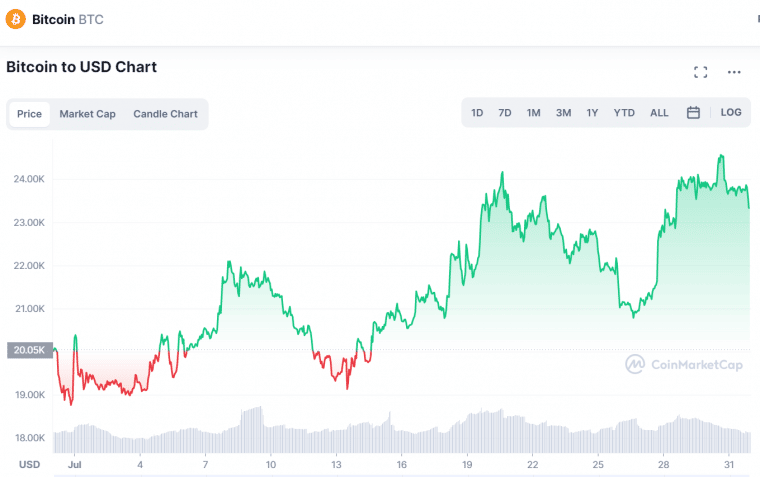Switch to the Market Cap tab

point(87,114)
